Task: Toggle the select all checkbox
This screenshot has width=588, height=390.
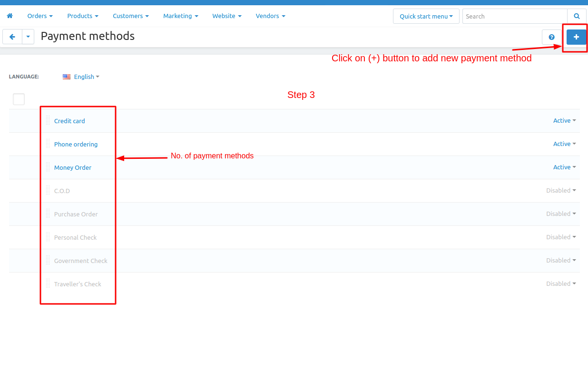Action: click(19, 99)
